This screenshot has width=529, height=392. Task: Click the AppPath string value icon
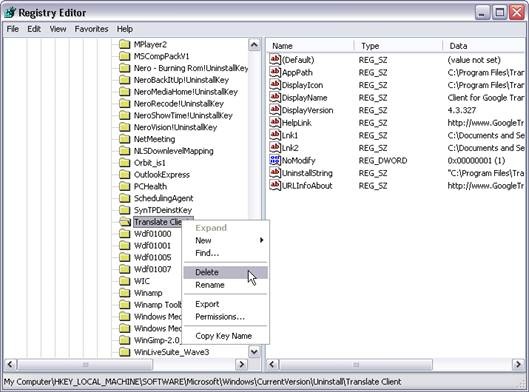coord(275,72)
